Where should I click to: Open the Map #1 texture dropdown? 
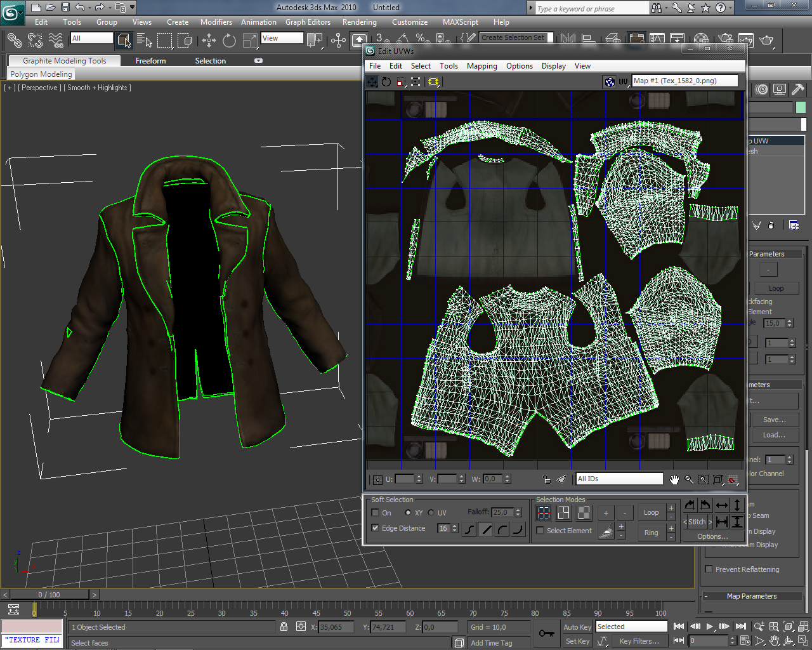(684, 81)
